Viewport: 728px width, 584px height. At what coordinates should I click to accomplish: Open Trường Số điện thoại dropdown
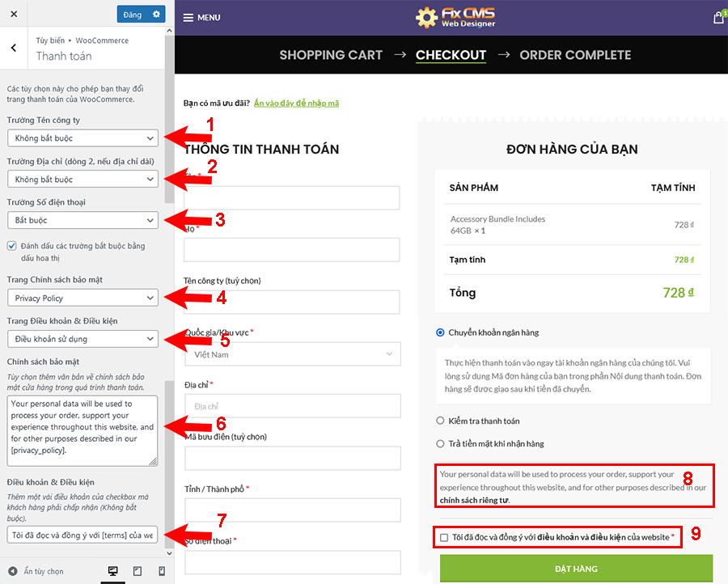tap(83, 220)
